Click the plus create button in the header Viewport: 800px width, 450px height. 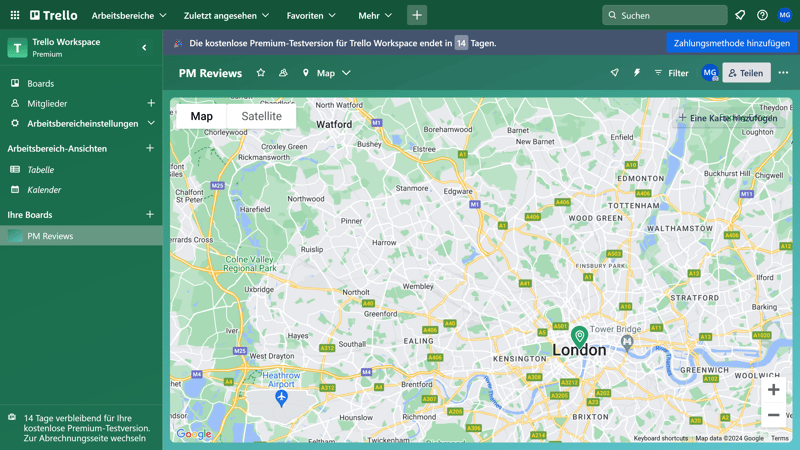pyautogui.click(x=417, y=15)
